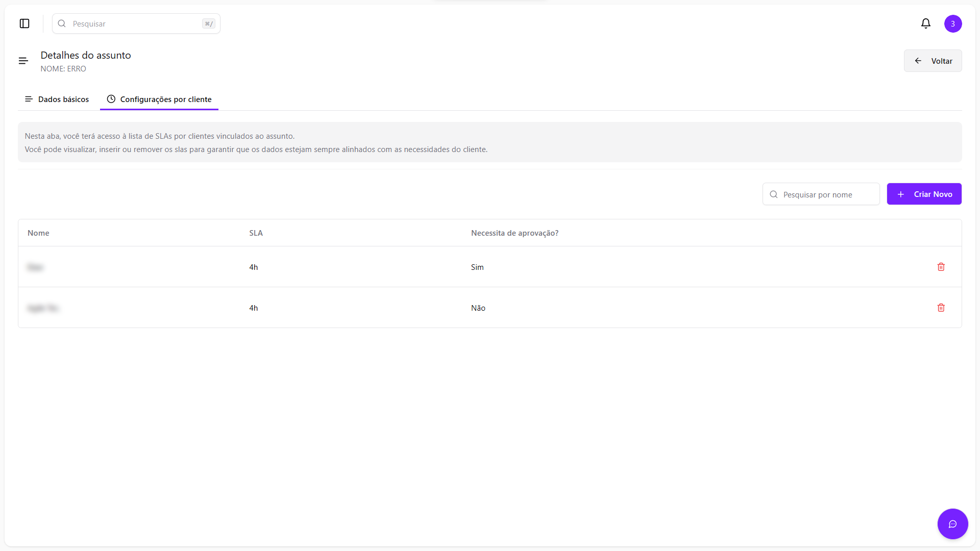Open the purple user avatar menu
Viewport: 980px width, 551px height.
(x=952, y=23)
